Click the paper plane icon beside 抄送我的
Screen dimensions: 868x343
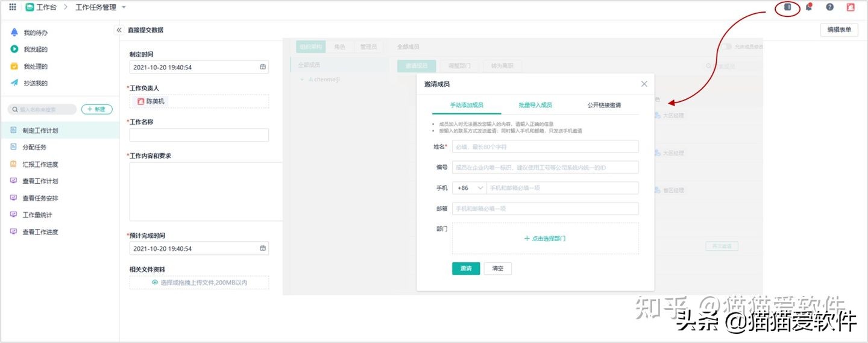click(x=14, y=83)
